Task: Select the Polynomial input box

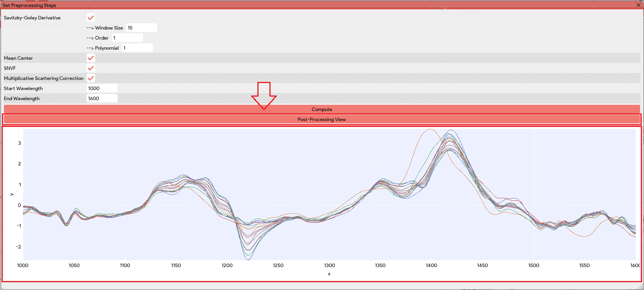Action: click(137, 48)
